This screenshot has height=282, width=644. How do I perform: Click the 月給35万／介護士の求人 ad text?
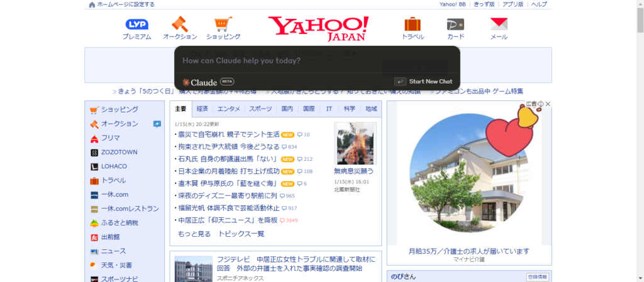pyautogui.click(x=469, y=251)
